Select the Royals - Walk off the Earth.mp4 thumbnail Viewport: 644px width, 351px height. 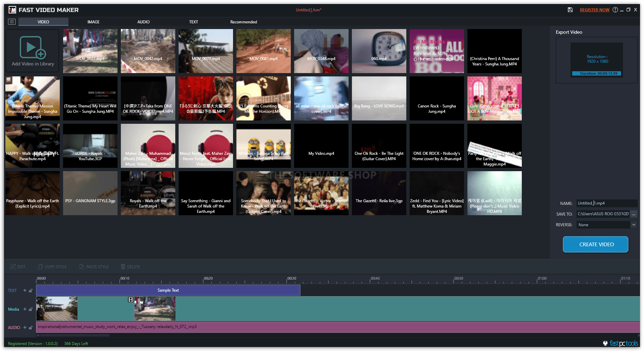coord(148,193)
